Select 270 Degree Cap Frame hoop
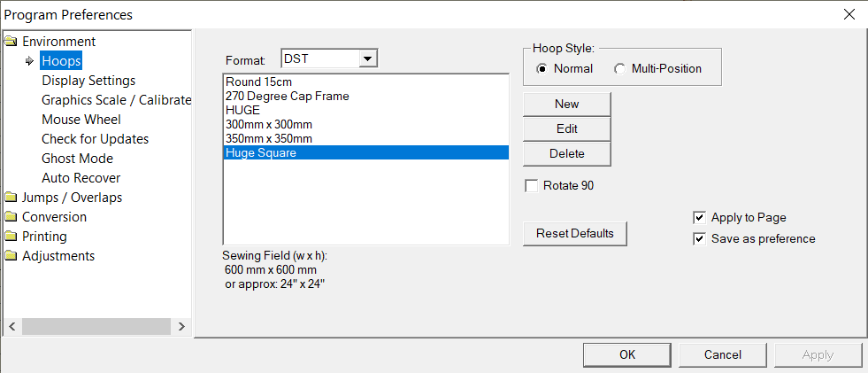Screen dimensions: 868x373 tap(288, 96)
